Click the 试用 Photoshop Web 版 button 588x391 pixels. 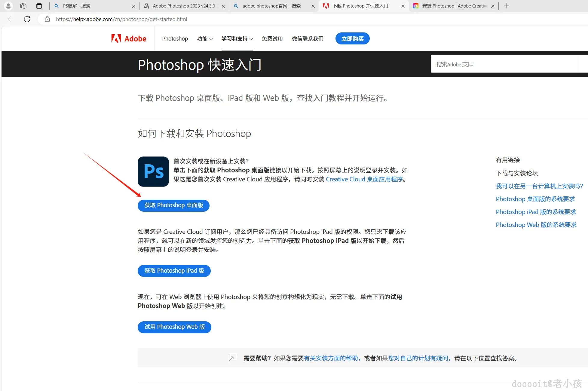tap(174, 327)
